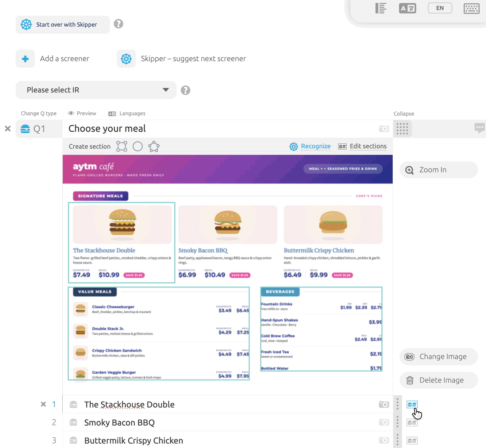The width and height of the screenshot is (486, 448).
Task: Select the rectangle section tool
Action: tap(122, 146)
